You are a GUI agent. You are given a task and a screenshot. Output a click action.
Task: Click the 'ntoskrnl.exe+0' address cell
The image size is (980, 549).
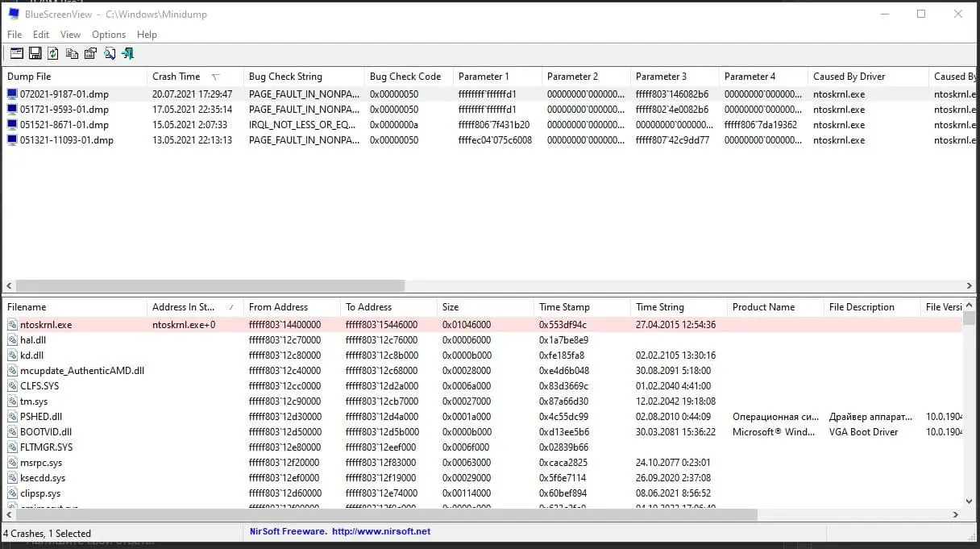[x=184, y=325]
